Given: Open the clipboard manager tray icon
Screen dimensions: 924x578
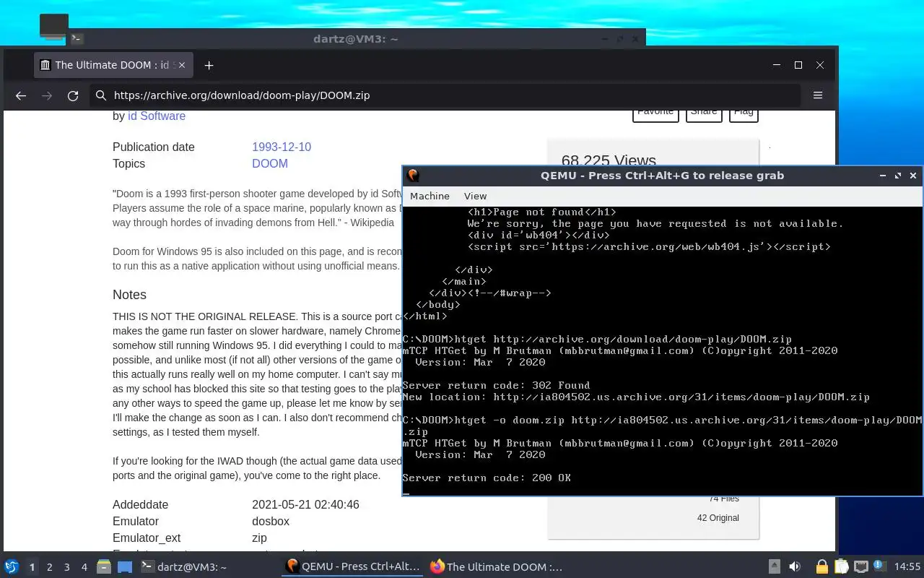Looking at the screenshot, I should (841, 567).
